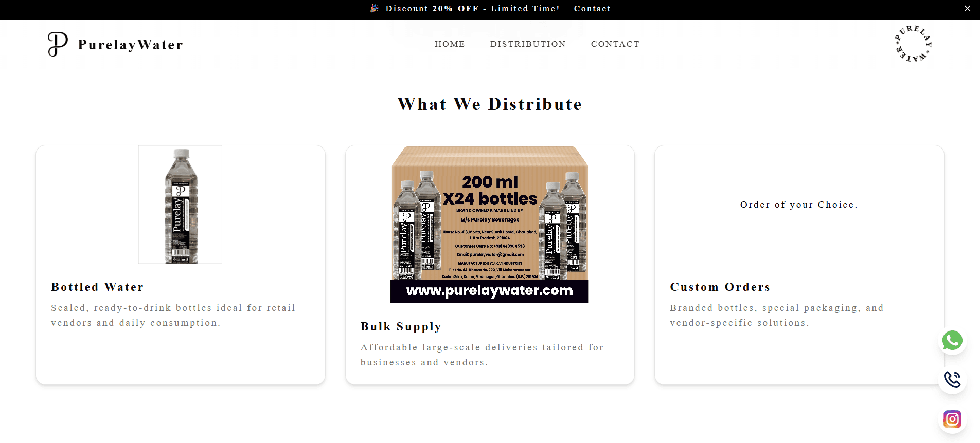Open the WhatsApp chat floating icon
The image size is (980, 443).
tap(952, 340)
